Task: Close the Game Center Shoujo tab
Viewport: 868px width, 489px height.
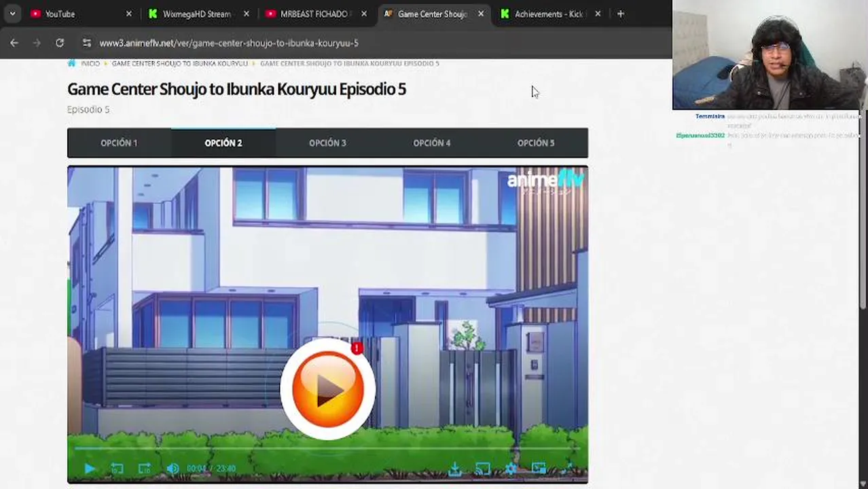Action: click(481, 14)
